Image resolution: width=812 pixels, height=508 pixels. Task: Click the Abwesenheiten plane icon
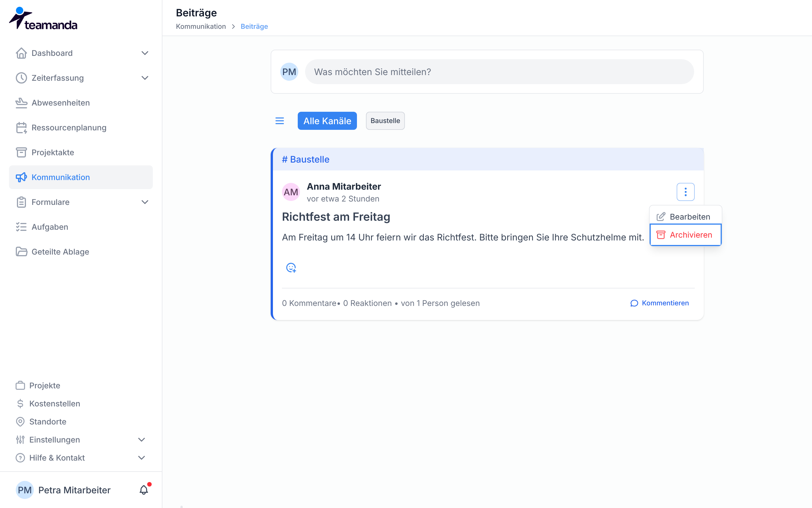[x=21, y=103]
